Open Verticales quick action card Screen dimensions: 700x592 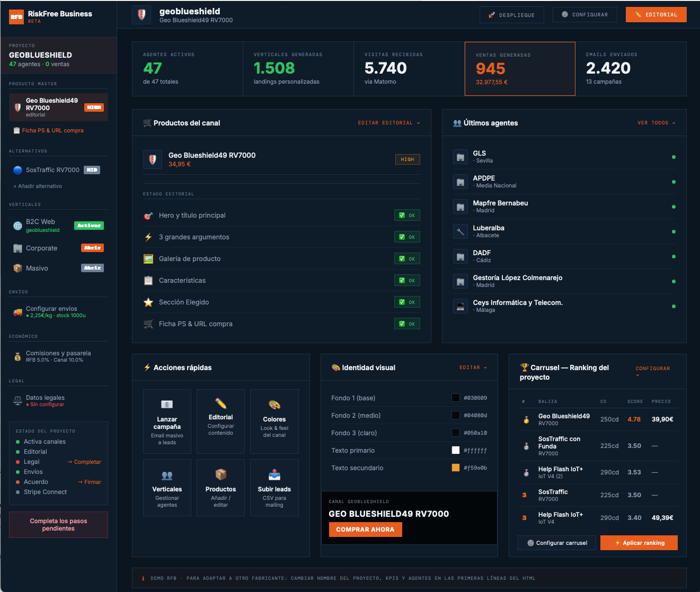[x=167, y=488]
